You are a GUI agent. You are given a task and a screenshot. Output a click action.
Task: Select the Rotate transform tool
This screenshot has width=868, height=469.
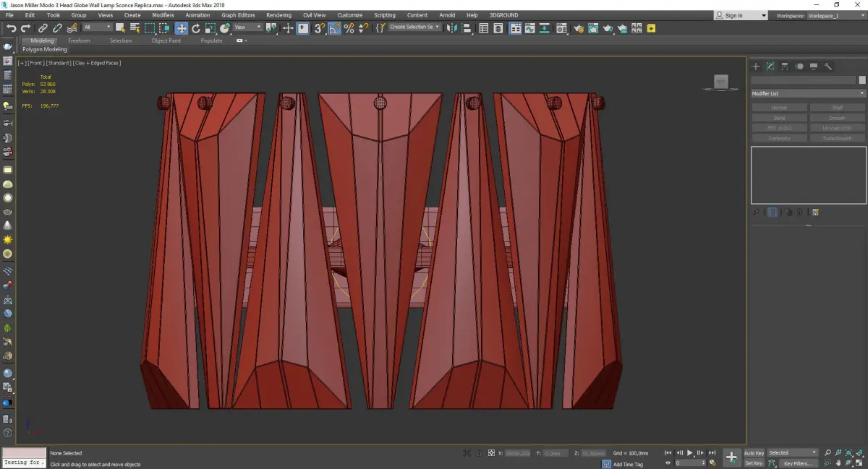[196, 28]
